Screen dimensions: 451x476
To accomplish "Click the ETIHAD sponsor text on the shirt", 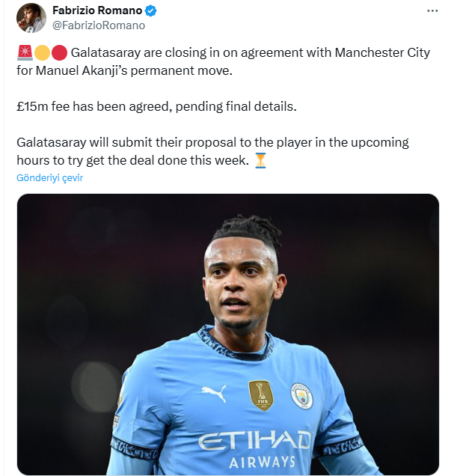I will point(255,440).
